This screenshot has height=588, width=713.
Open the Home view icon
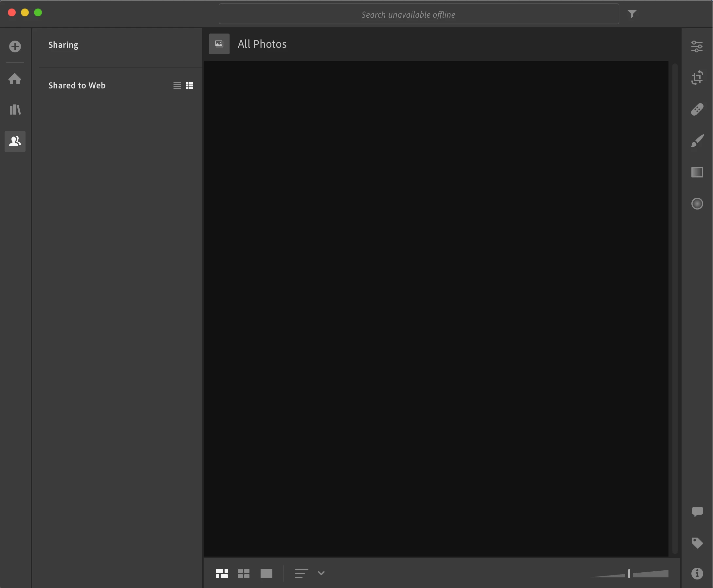[x=15, y=79]
